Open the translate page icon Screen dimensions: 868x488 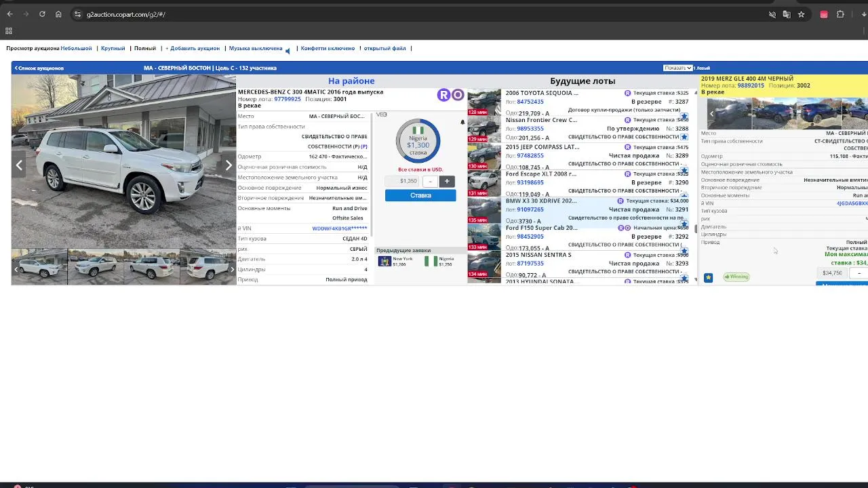tap(787, 14)
